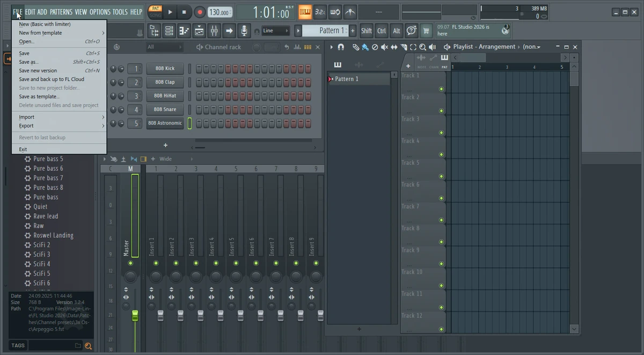Open the Pattern 1 selector dropdown
The image size is (644, 355).
pos(325,31)
